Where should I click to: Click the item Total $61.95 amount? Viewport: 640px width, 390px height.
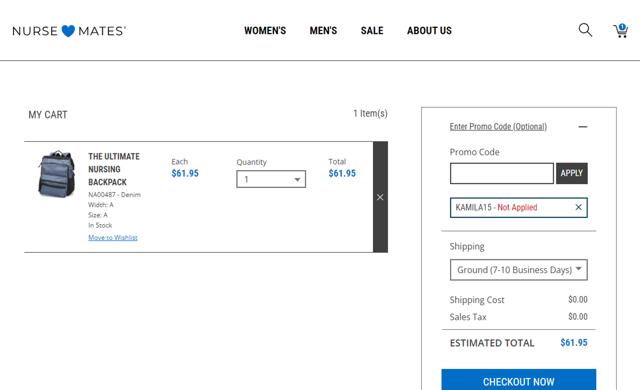coord(342,173)
